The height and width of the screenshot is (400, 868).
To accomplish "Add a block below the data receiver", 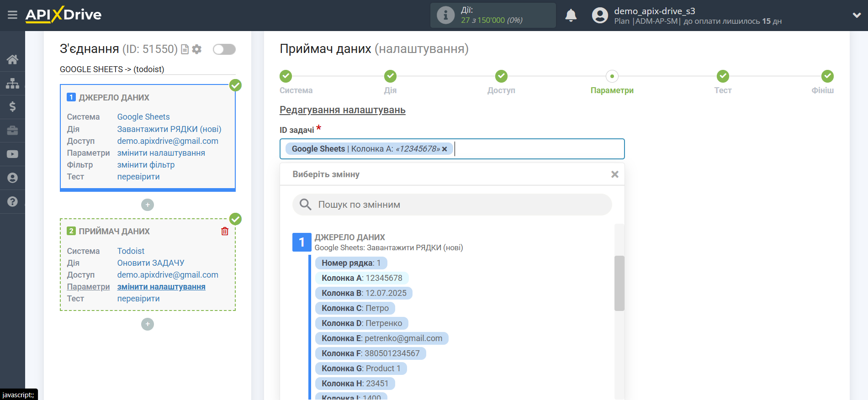I will click(148, 324).
